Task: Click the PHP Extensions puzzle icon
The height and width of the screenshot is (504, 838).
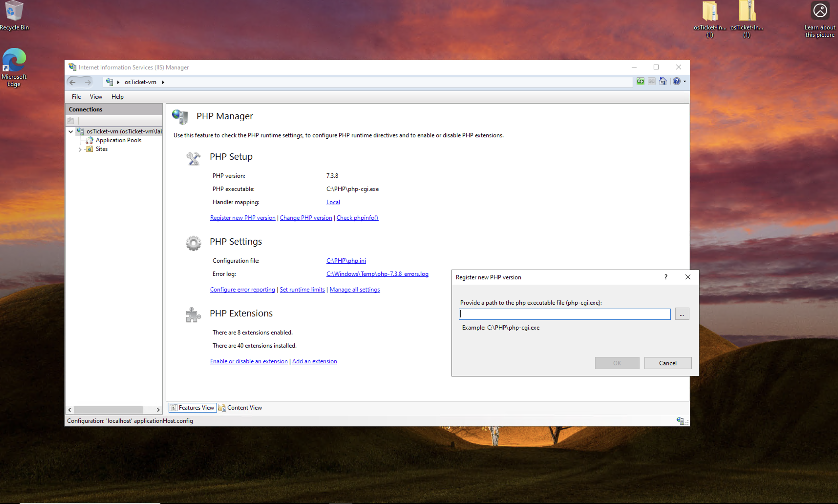Action: point(193,315)
